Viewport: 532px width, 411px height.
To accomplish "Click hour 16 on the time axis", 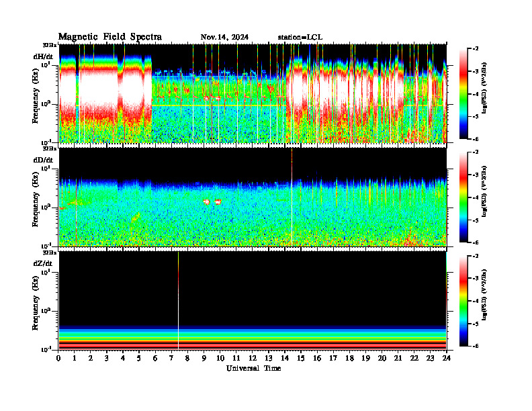I will coord(317,358).
